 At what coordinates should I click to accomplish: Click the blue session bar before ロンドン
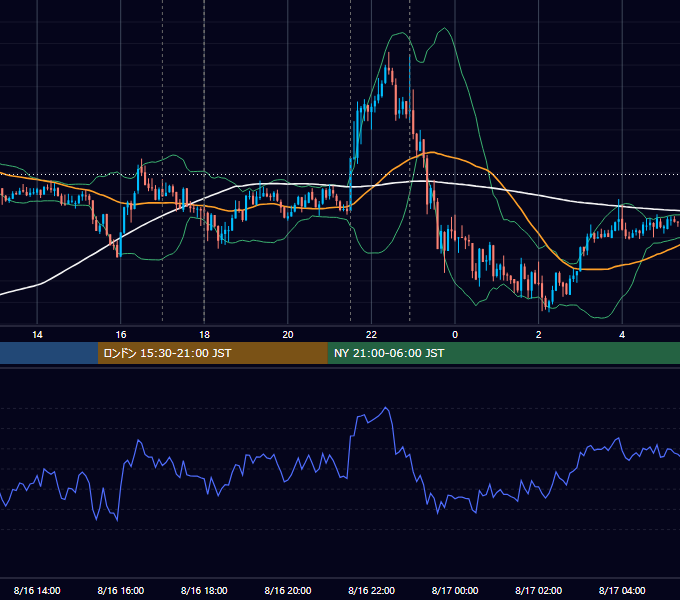[x=49, y=353]
